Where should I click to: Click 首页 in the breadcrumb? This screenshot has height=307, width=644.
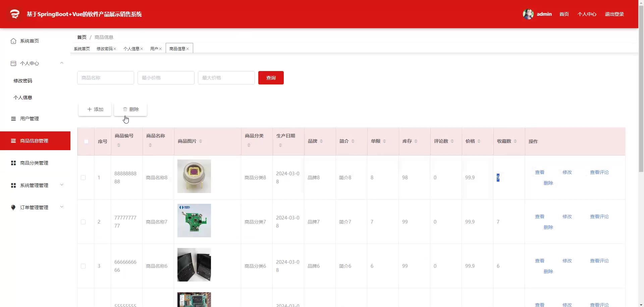tap(82, 37)
